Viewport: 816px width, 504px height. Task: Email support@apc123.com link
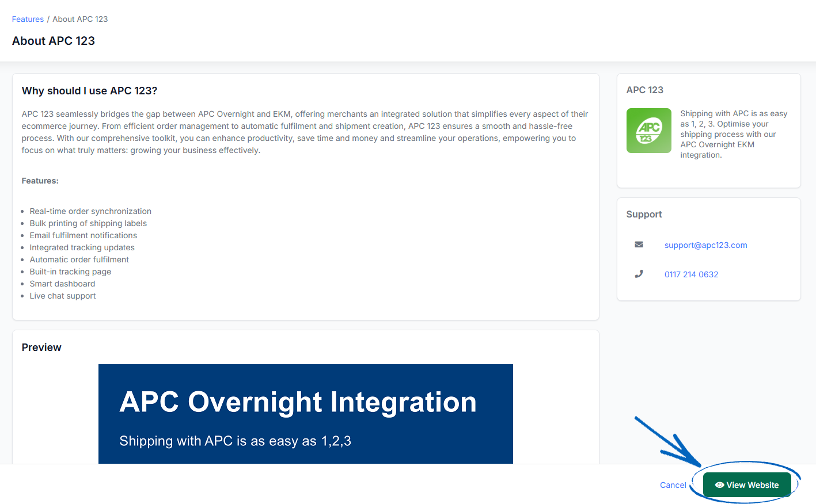(x=705, y=245)
